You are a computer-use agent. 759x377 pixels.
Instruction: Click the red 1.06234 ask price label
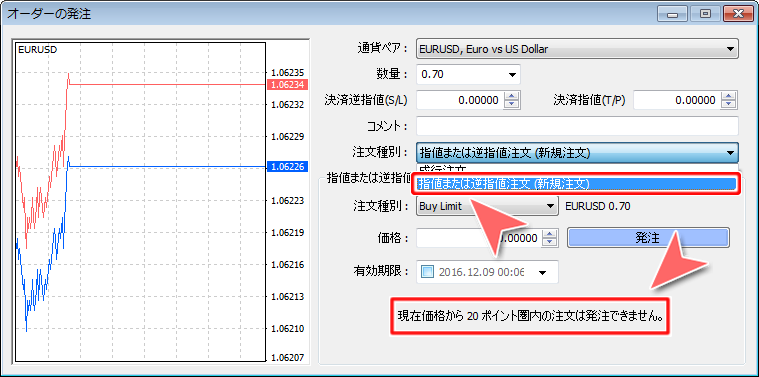click(288, 84)
